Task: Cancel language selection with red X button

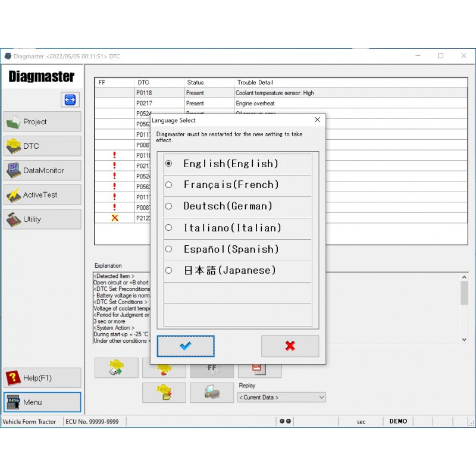Action: point(290,346)
